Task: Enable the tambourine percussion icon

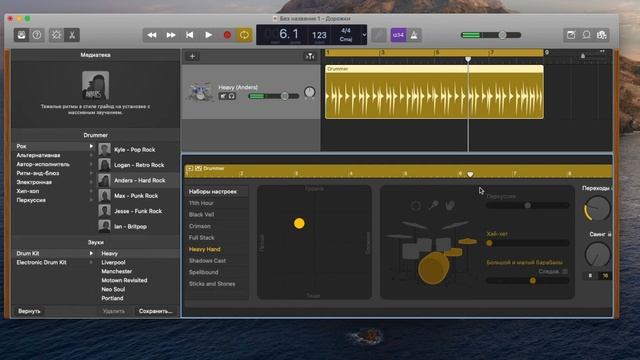Action: pyautogui.click(x=416, y=206)
